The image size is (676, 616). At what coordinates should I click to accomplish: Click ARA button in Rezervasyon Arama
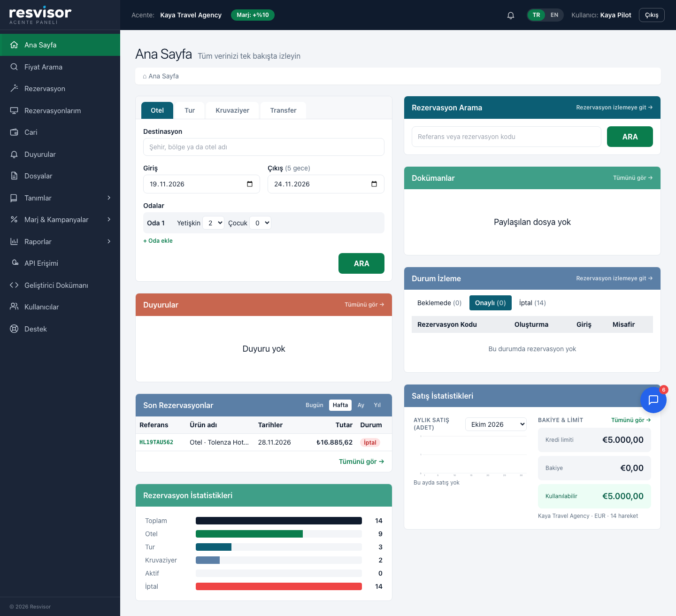630,137
